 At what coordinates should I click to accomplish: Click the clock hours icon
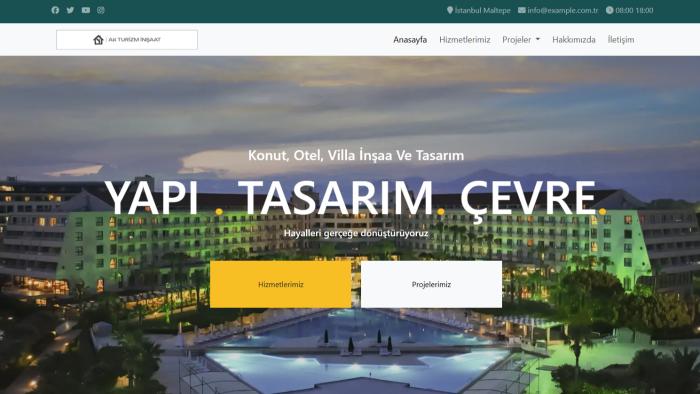[609, 10]
